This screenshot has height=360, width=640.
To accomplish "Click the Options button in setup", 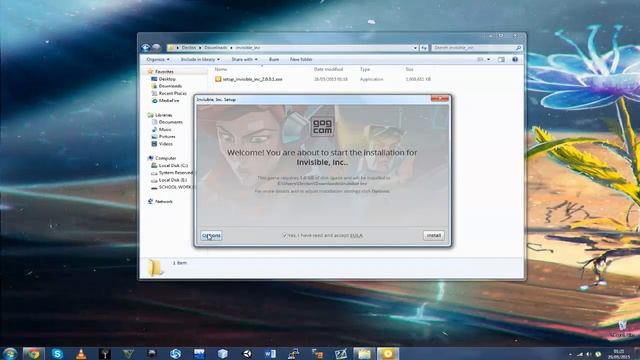I will (x=211, y=236).
